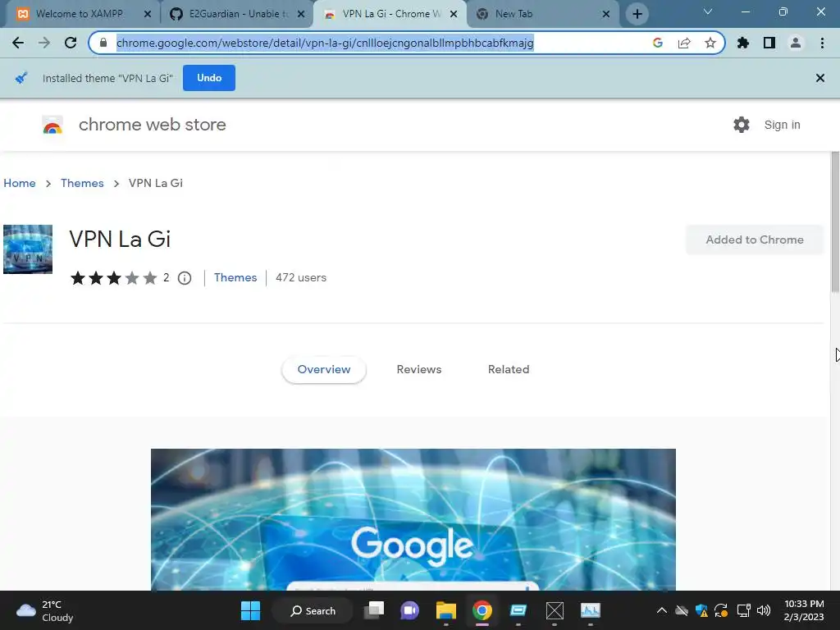Open the Windows Start menu
Image resolution: width=840 pixels, height=630 pixels.
250,610
